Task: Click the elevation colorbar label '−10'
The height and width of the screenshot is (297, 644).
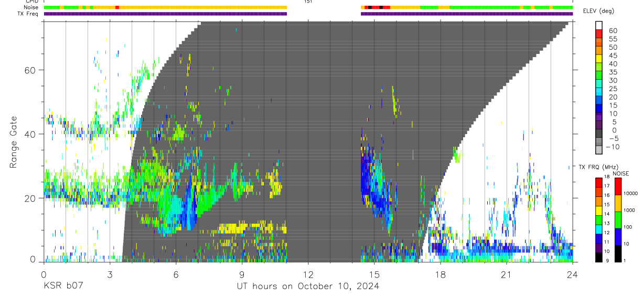Action: point(613,147)
